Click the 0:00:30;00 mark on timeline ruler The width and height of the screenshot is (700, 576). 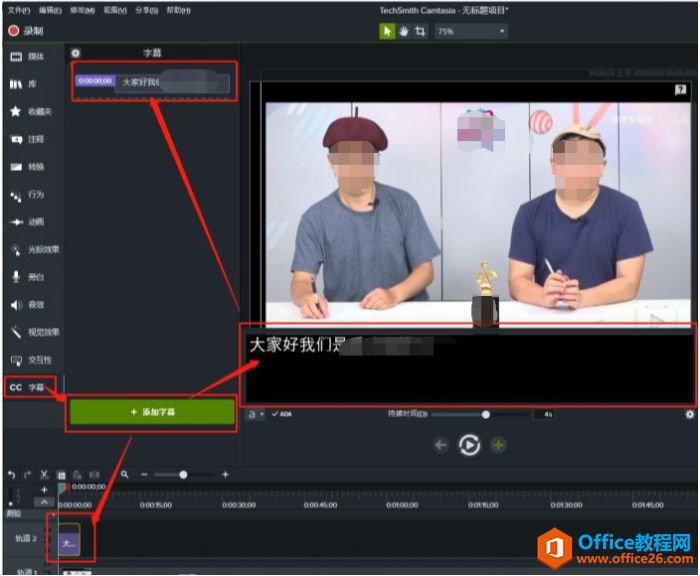tap(239, 505)
